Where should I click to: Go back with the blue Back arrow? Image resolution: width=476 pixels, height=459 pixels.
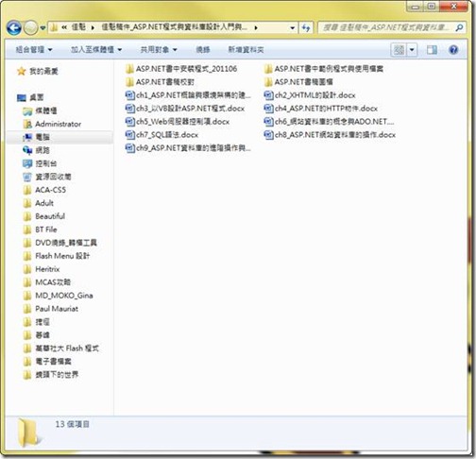click(14, 28)
